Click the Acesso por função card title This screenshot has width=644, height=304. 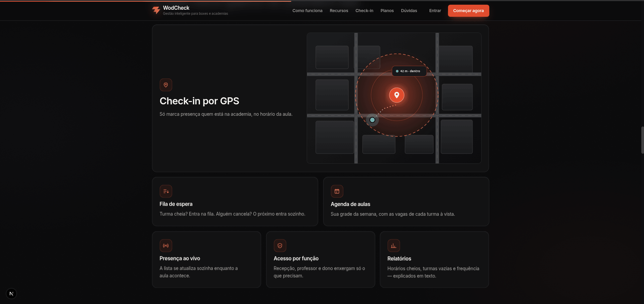[296, 258]
